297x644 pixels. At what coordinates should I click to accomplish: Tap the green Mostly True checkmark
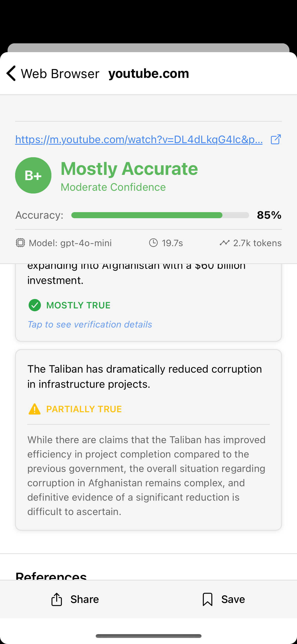coord(35,305)
